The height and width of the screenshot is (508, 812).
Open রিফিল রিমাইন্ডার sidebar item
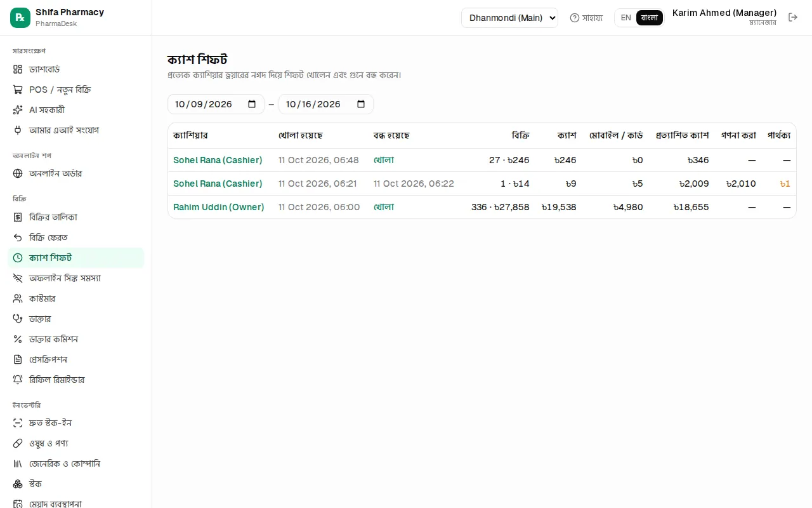pyautogui.click(x=76, y=380)
